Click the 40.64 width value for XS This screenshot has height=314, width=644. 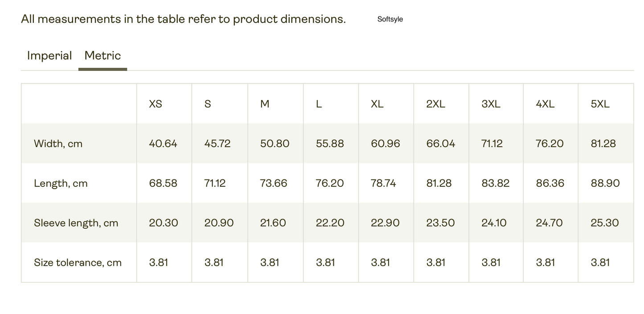[163, 144]
